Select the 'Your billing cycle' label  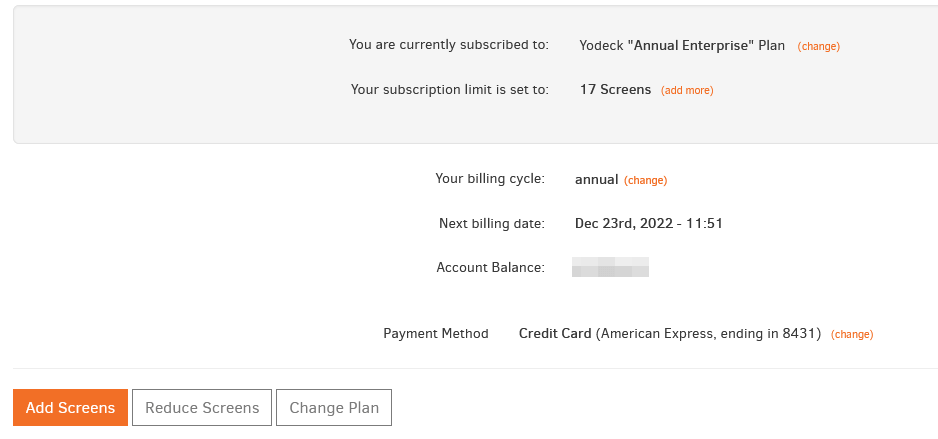[x=490, y=178]
